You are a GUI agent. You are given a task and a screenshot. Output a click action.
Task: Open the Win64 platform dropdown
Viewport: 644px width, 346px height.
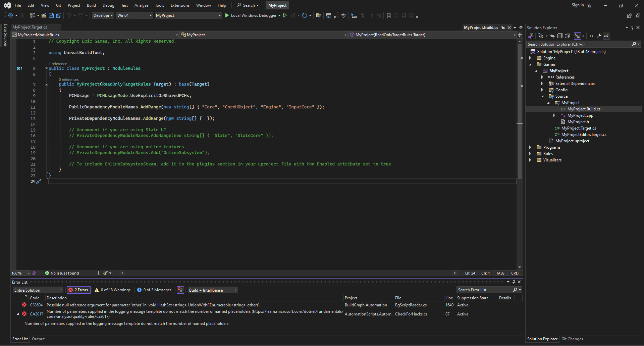pos(134,15)
